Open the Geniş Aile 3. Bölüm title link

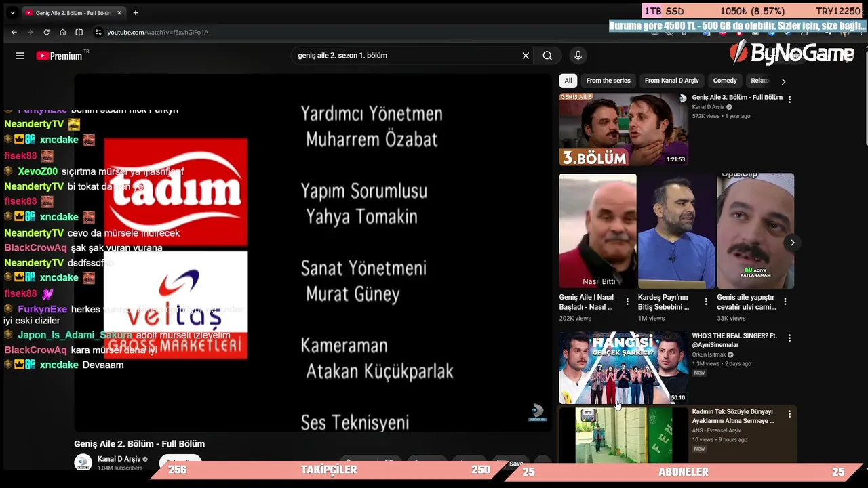[x=737, y=98]
